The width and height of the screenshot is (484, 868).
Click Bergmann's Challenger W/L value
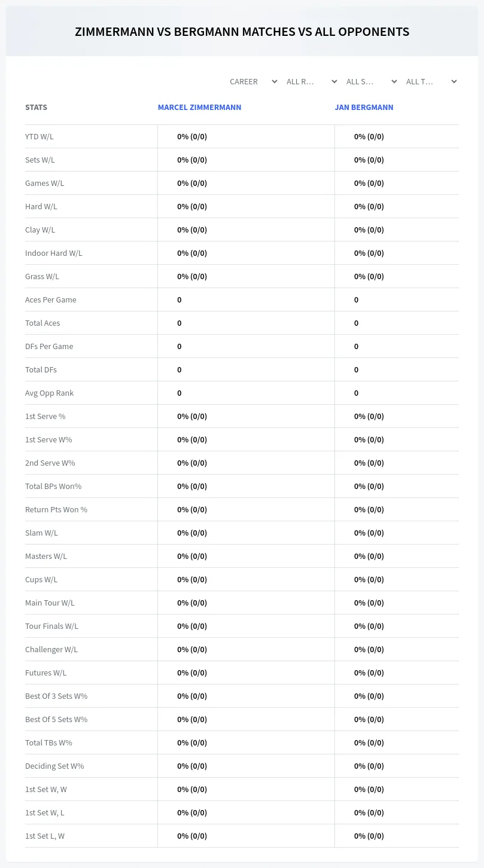[369, 649]
